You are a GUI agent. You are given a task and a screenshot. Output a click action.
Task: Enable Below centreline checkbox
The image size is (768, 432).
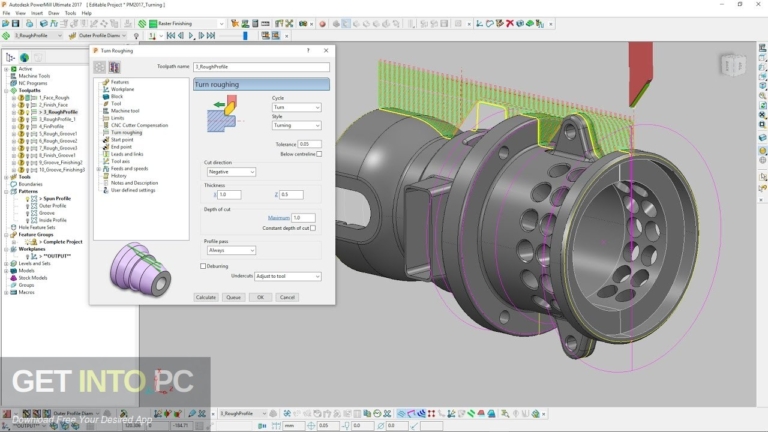point(319,154)
